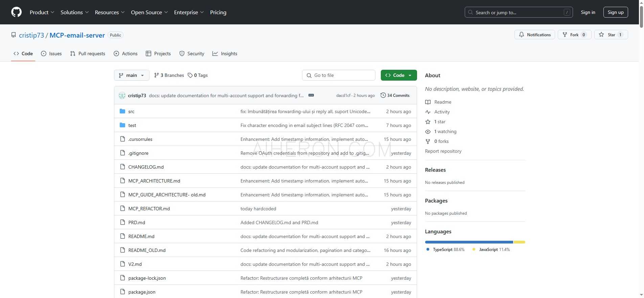
Task: Click the JavaScript yellow language bar
Action: pos(519,242)
